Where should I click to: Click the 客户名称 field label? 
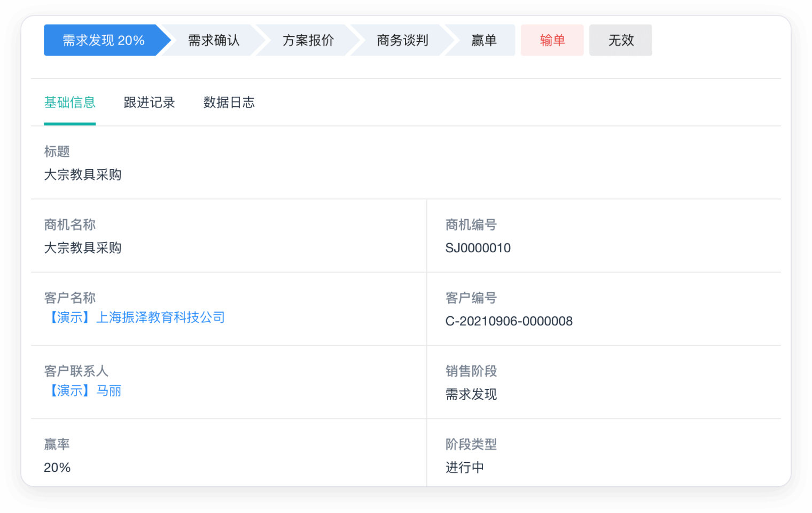click(x=70, y=298)
